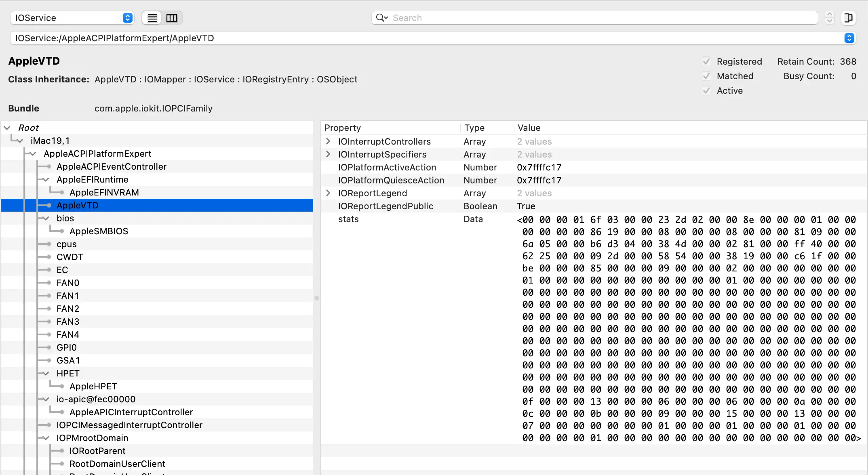Select the FAN1 entry
Image resolution: width=868 pixels, height=475 pixels.
(x=68, y=296)
